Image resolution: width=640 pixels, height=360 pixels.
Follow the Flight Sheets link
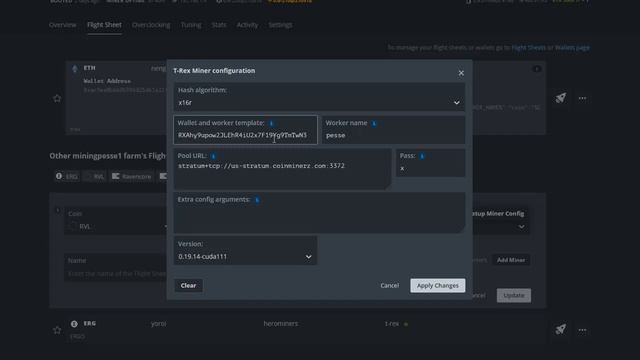click(x=529, y=48)
